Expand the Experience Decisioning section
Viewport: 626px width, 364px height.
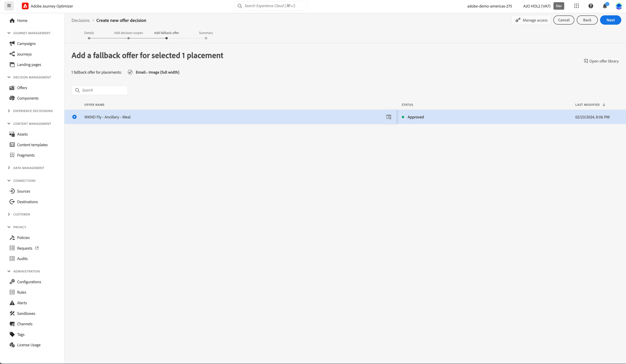[9, 111]
